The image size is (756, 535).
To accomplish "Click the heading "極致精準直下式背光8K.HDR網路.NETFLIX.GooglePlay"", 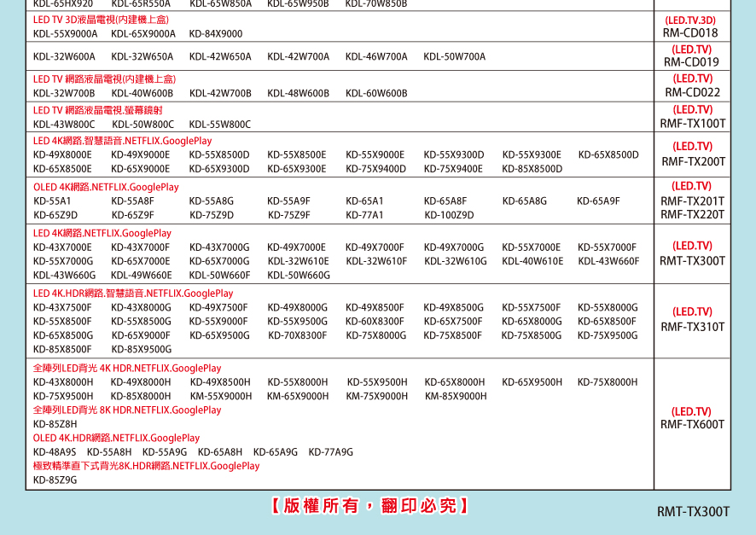I will coord(146,466).
